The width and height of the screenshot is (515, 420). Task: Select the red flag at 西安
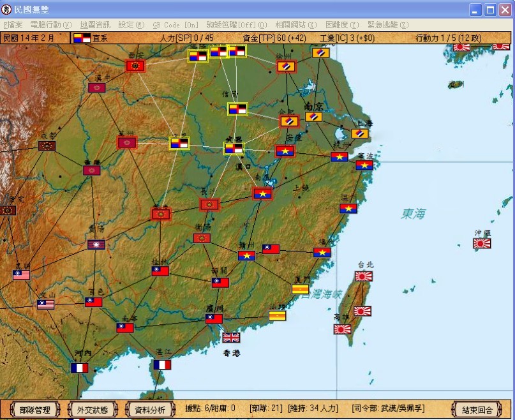[135, 66]
